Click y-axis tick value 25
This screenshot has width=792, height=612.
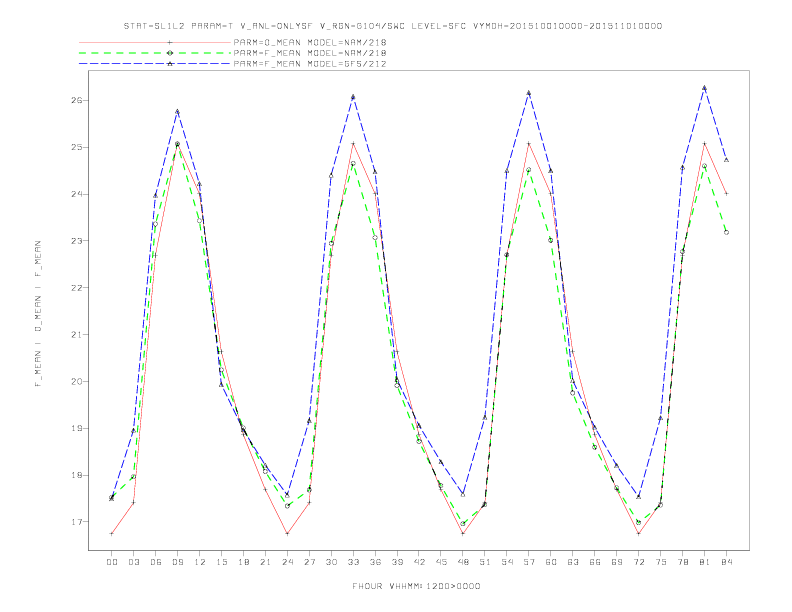(x=77, y=147)
